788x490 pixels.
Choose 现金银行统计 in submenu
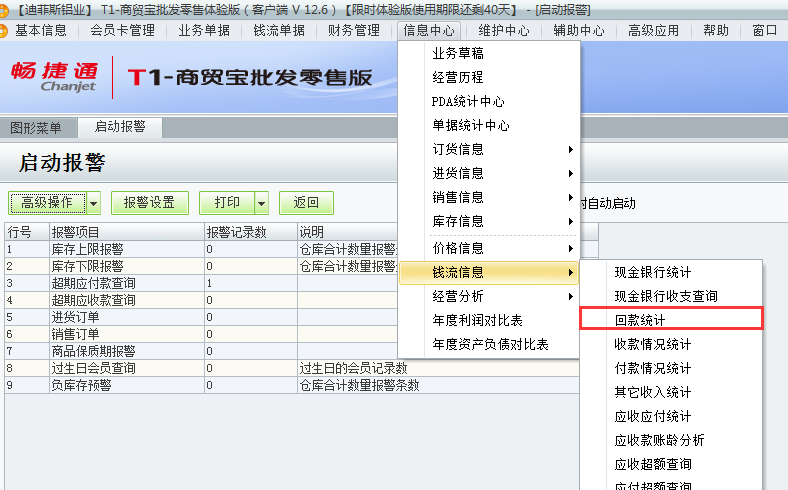671,272
